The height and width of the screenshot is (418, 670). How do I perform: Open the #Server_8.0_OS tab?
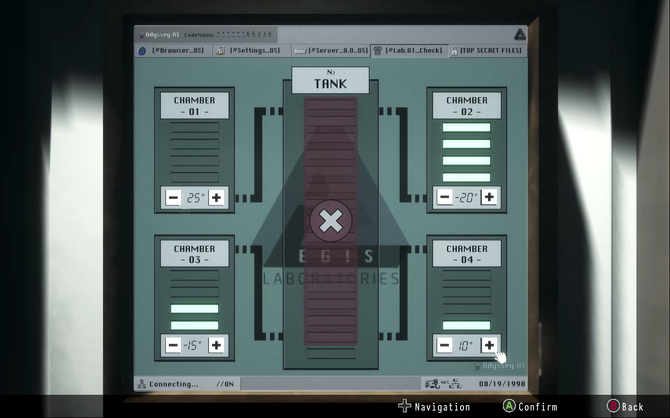(331, 50)
